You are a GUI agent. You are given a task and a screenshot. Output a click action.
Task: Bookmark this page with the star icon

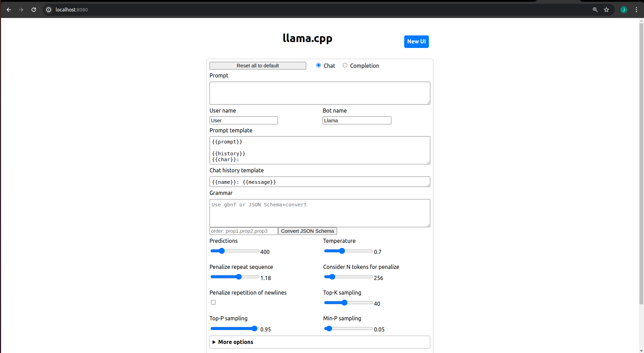[606, 10]
